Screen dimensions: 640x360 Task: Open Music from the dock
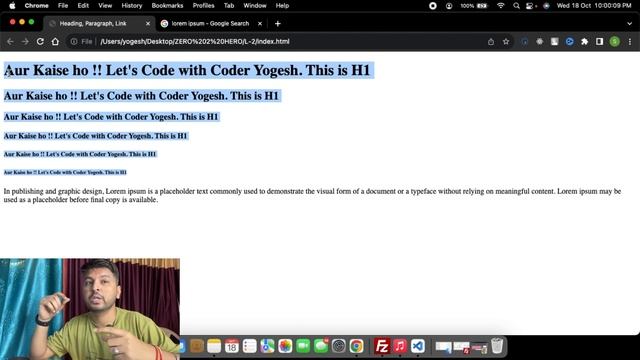tap(400, 346)
